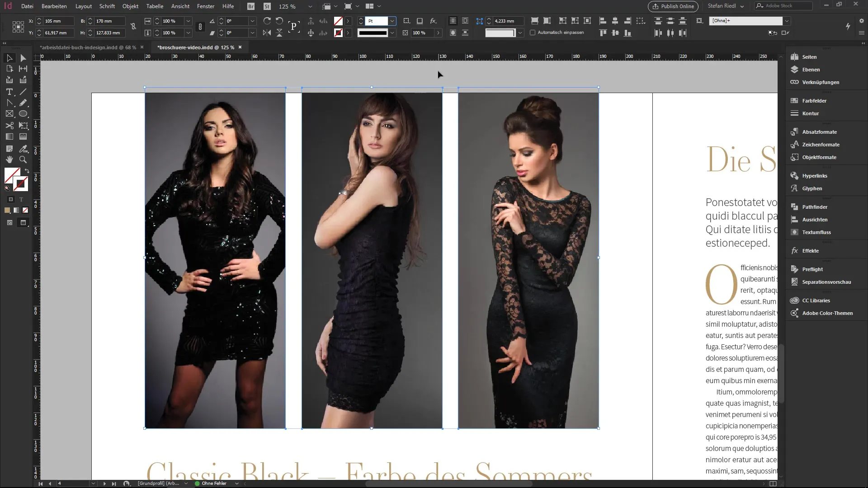868x488 pixels.
Task: Click the Stock (St) icon
Action: pos(267,6)
